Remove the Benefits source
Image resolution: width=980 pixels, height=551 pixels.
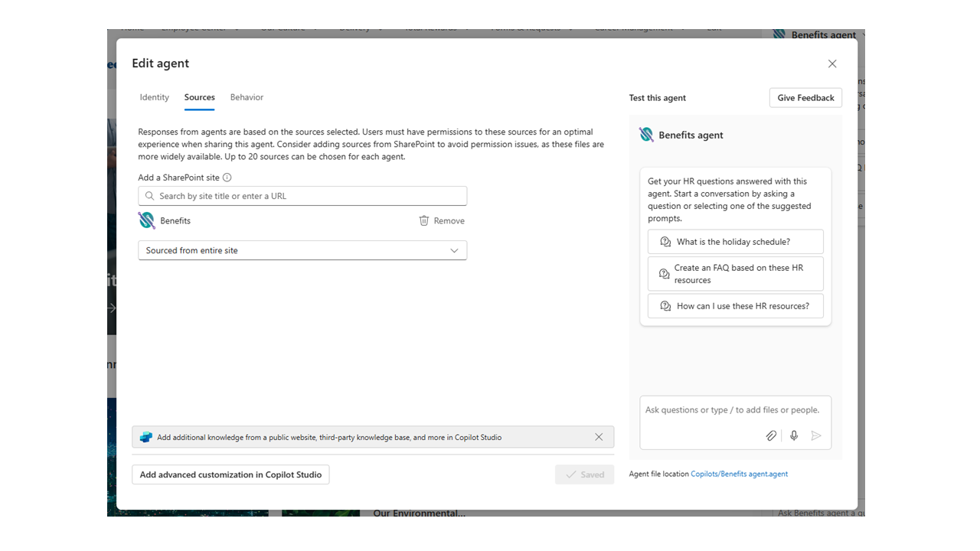pos(442,220)
